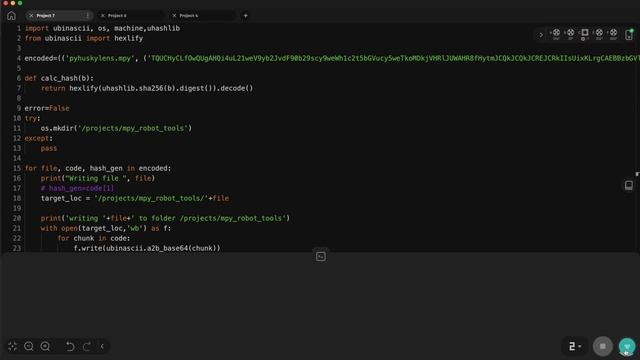Zoom in the code editor
The image size is (640, 360).
point(45,346)
